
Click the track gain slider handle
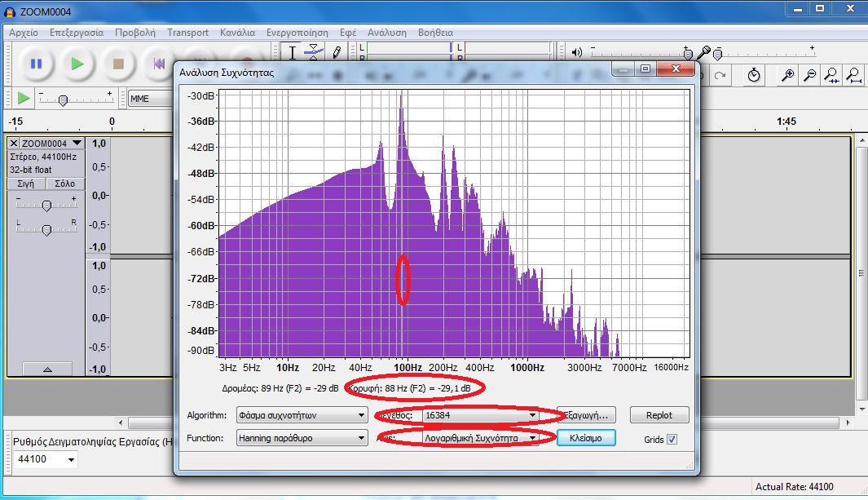pyautogui.click(x=46, y=206)
